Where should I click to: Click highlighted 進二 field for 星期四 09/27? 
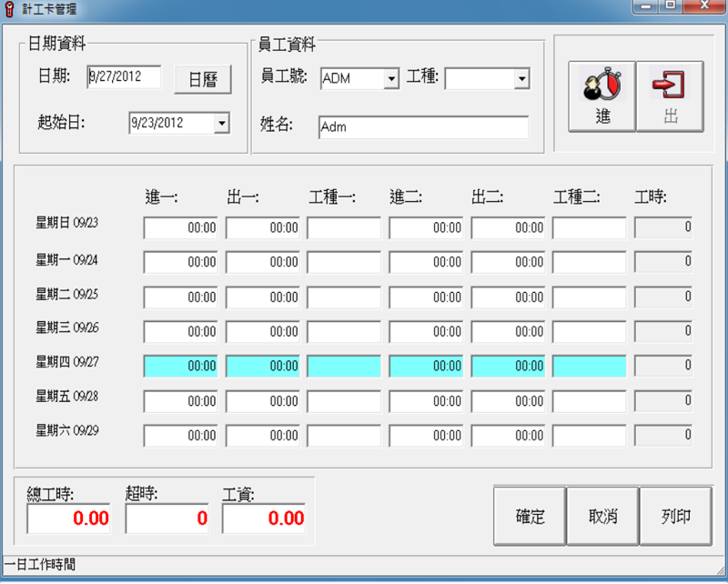pyautogui.click(x=426, y=367)
